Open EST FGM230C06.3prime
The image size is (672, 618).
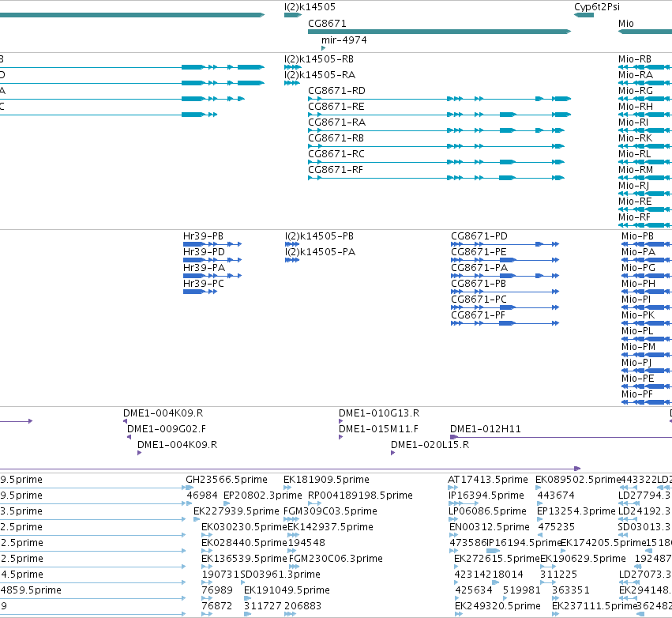336,559
